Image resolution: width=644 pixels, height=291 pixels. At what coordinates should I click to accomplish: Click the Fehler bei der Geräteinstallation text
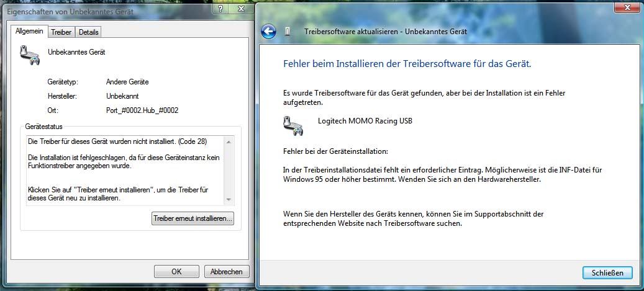coord(335,151)
